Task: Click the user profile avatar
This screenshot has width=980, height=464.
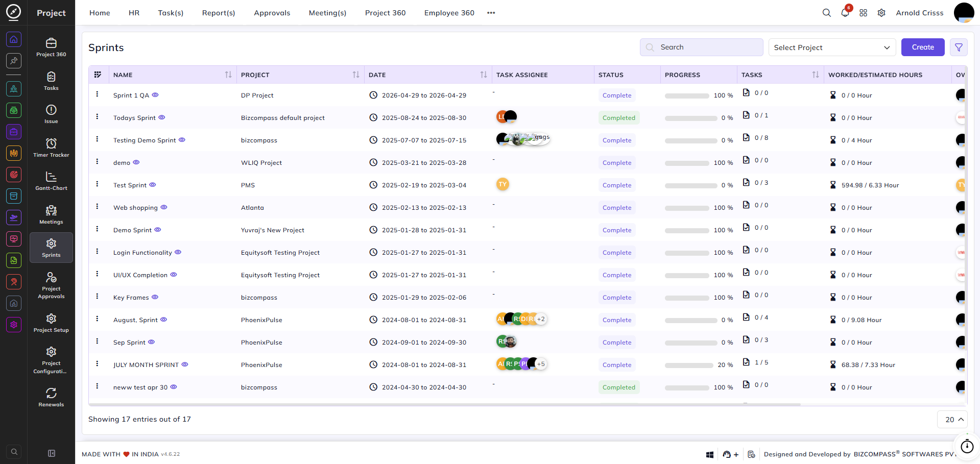Action: [x=964, y=13]
